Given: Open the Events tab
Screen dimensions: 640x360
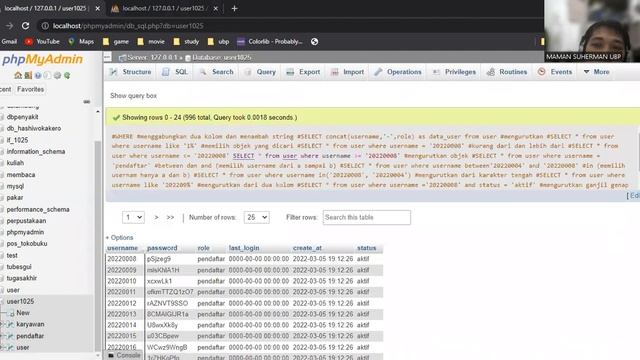Looking at the screenshot, I should (x=555, y=72).
